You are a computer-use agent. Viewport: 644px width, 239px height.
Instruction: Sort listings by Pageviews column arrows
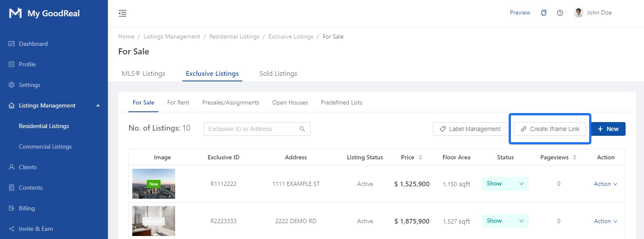[574, 158]
